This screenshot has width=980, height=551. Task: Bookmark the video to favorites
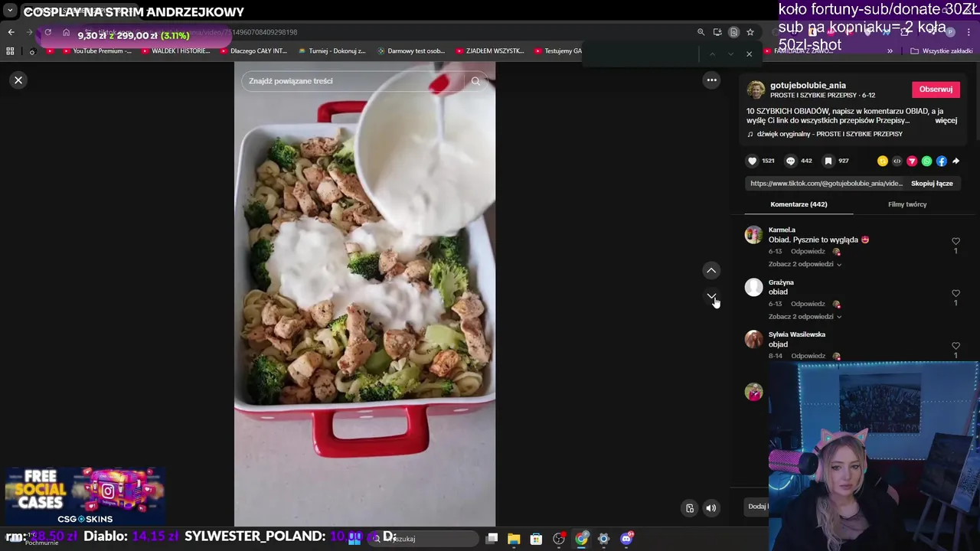point(828,161)
